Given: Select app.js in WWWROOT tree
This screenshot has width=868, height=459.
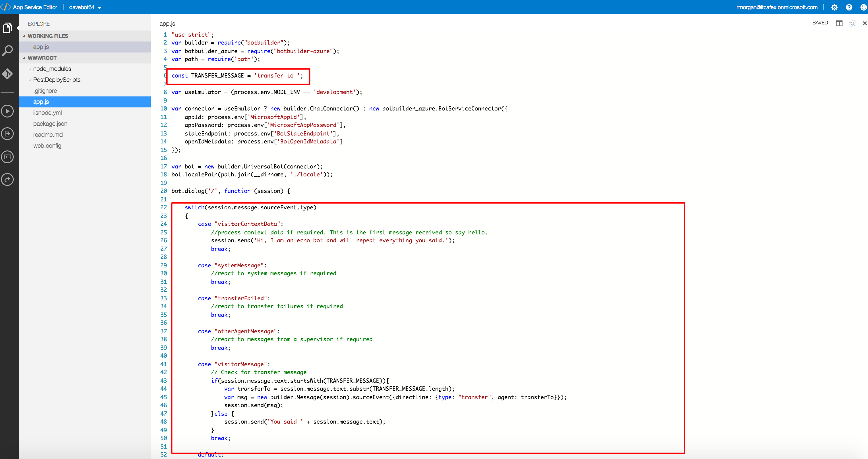Looking at the screenshot, I should point(85,102).
